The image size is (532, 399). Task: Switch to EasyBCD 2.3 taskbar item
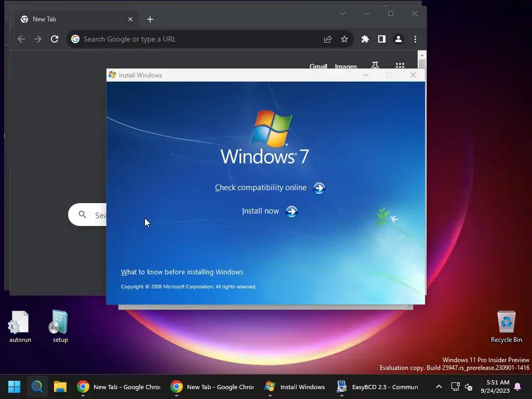click(x=377, y=387)
